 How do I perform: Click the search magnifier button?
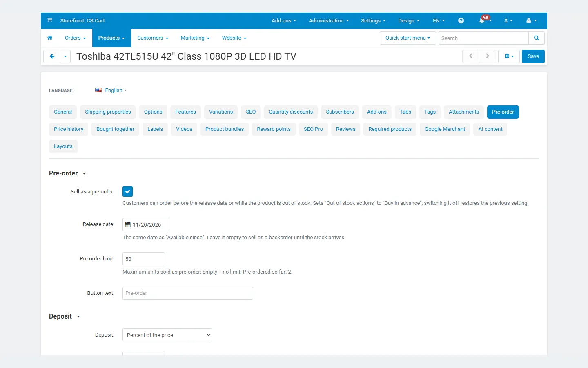[537, 38]
